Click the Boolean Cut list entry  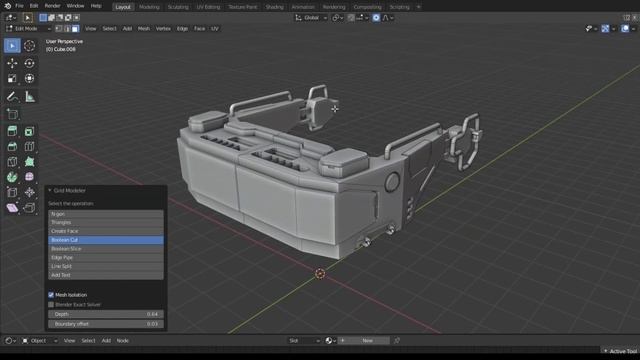point(106,240)
